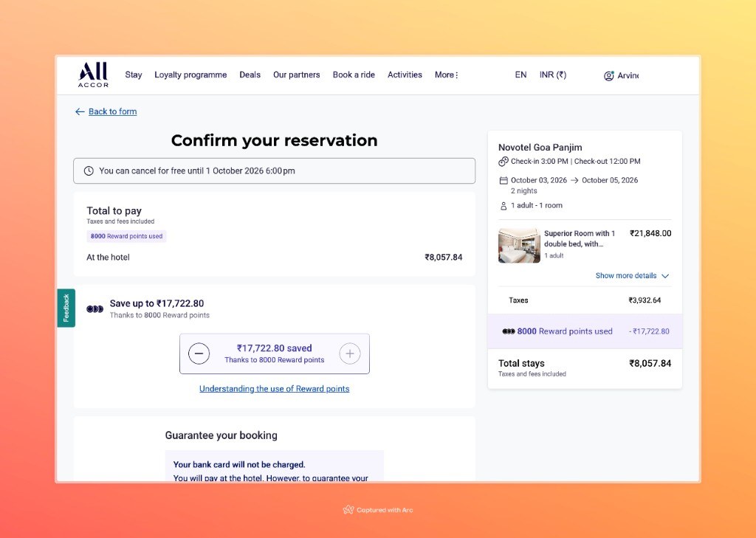Click the ALL Accor logo
Viewport: 756px width, 538px height.
(94, 75)
